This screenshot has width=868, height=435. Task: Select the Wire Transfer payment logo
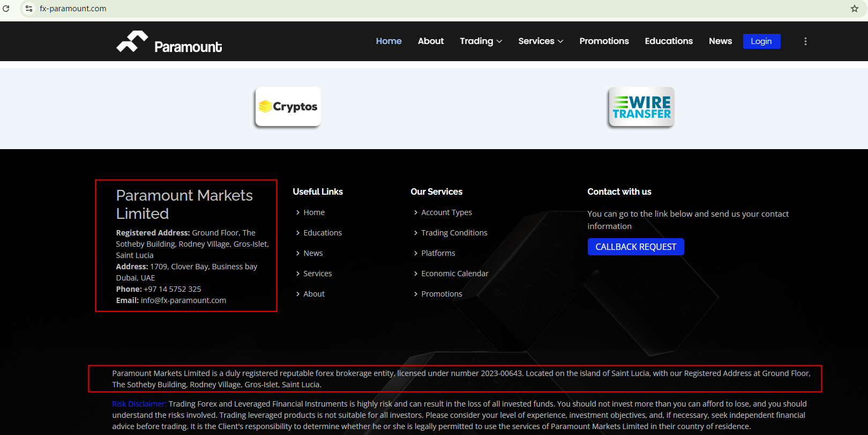pos(641,107)
